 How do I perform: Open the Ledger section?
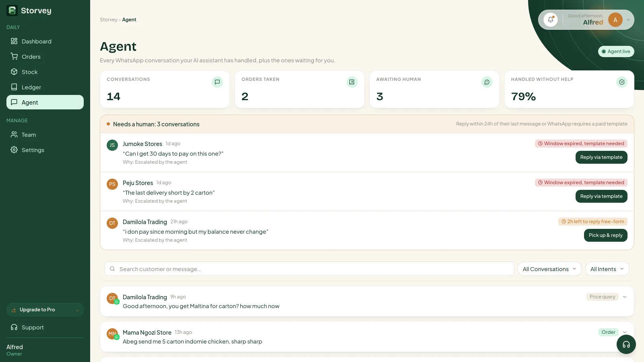(45, 87)
